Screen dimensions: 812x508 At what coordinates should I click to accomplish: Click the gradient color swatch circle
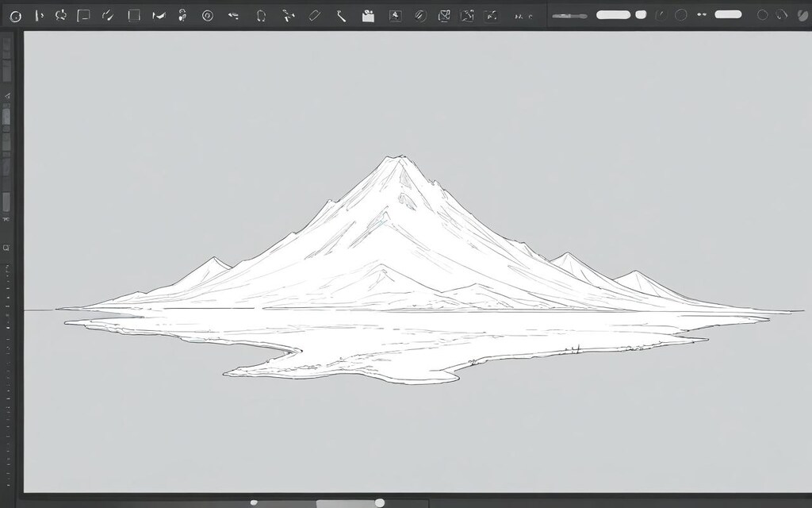tap(802, 14)
